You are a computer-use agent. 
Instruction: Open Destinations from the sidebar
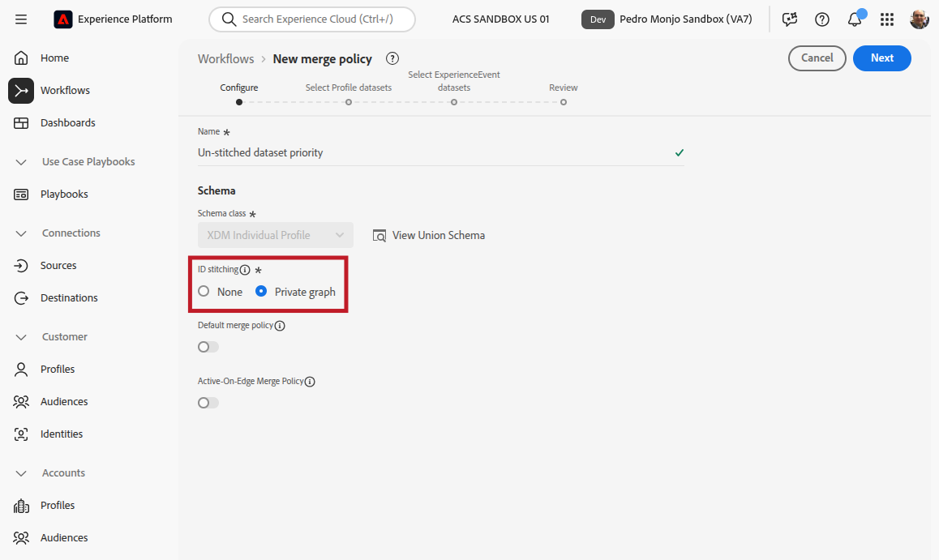(x=69, y=298)
